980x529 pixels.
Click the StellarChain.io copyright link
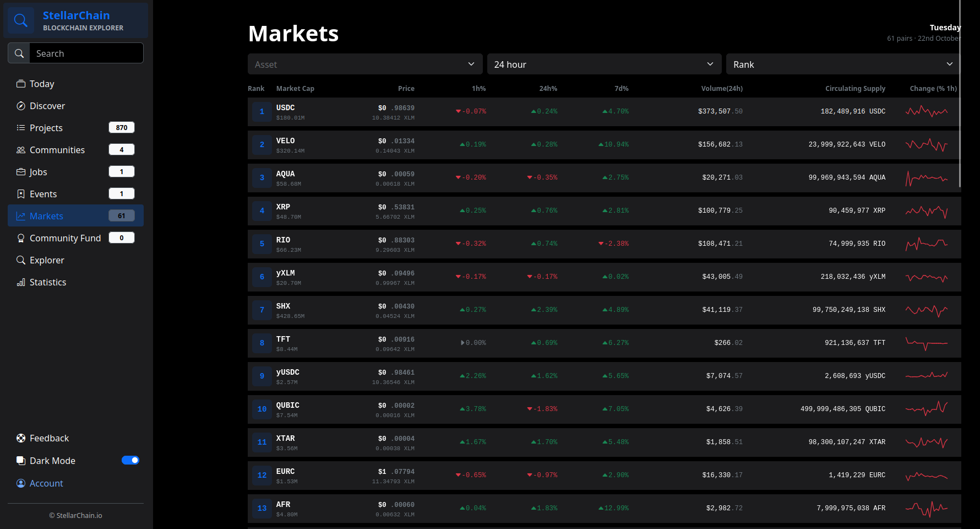point(75,516)
